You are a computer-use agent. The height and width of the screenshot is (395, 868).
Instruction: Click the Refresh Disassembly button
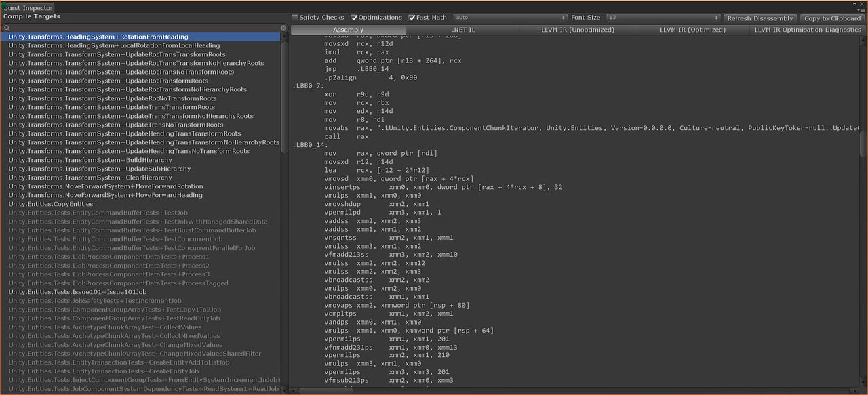click(759, 18)
